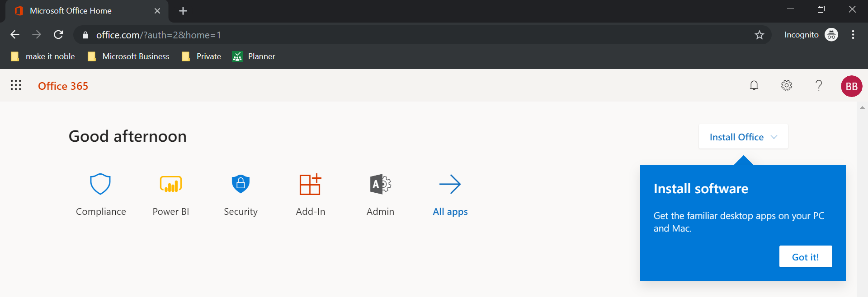Open the app launcher waffle grid

coord(16,85)
